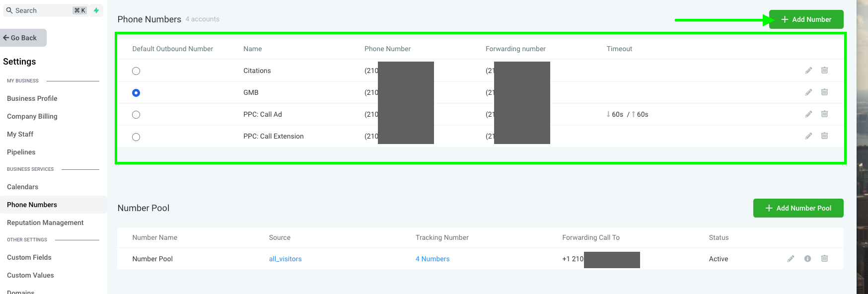Select PPC: Call Ad as default outbound
This screenshot has height=294, width=868.
click(136, 115)
